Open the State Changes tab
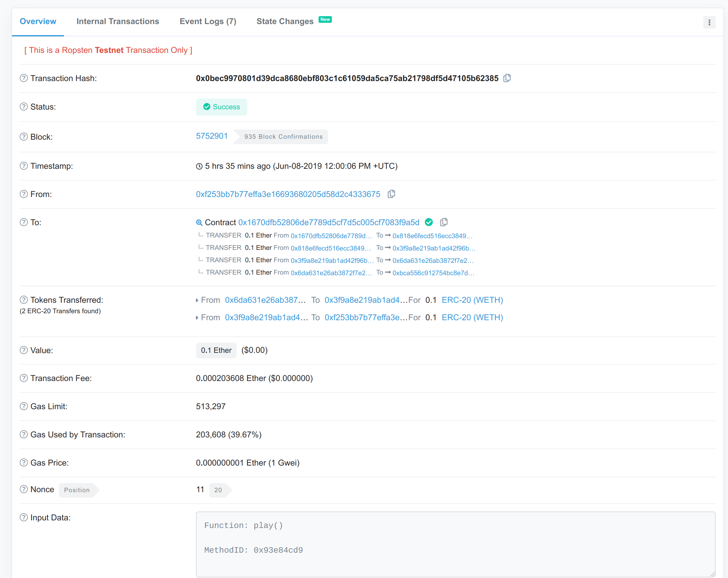 (x=285, y=21)
